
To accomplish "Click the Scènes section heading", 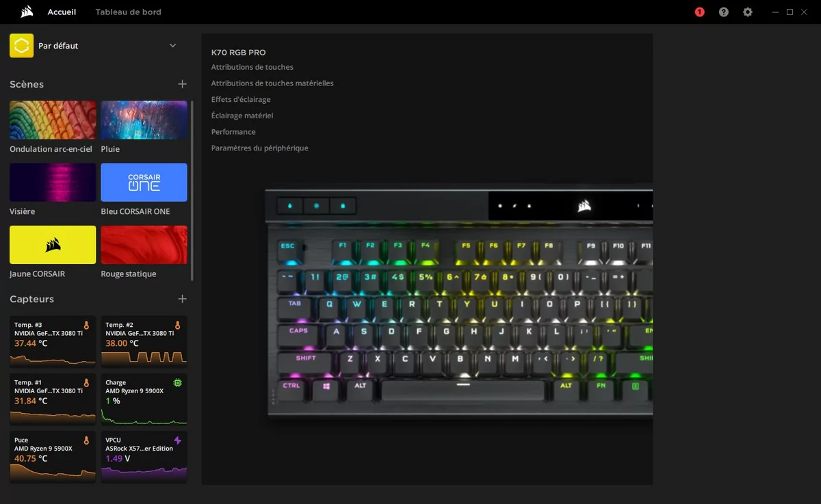I will tap(27, 84).
